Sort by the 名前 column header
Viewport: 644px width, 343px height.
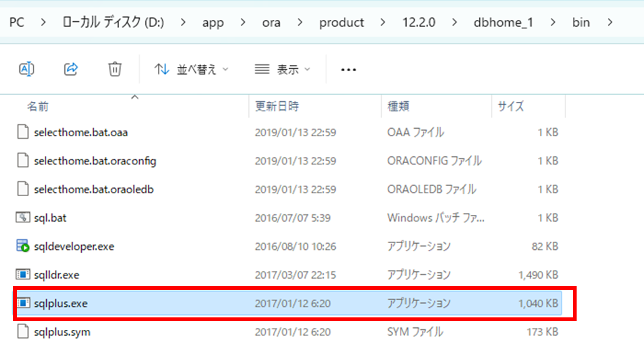[38, 107]
